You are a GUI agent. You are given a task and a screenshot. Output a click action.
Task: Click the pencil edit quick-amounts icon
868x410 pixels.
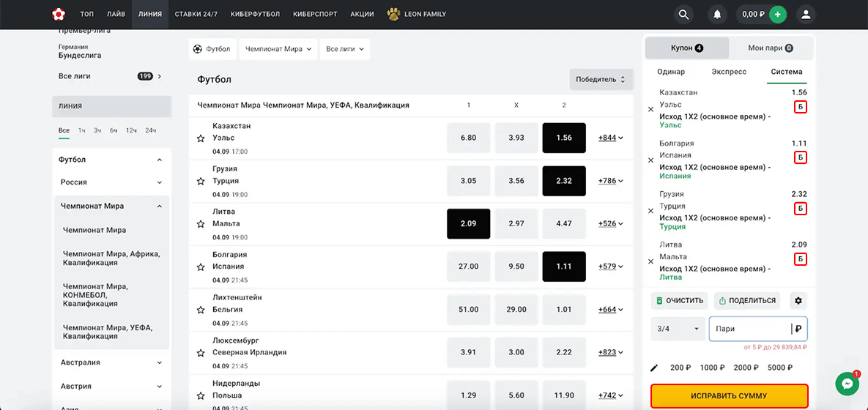click(654, 368)
